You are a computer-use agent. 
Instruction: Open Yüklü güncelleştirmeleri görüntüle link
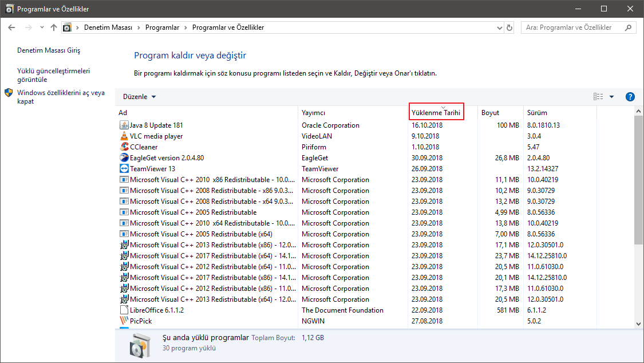pyautogui.click(x=53, y=75)
